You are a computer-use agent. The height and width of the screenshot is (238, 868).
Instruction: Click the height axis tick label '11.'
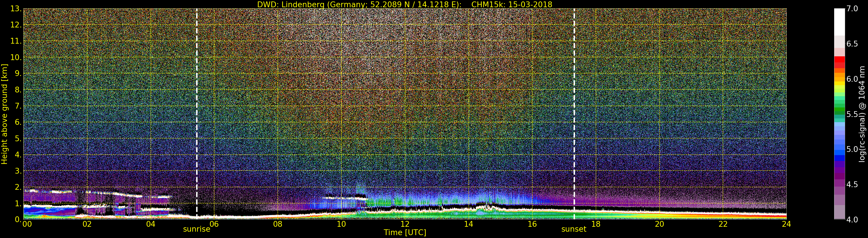(16, 41)
